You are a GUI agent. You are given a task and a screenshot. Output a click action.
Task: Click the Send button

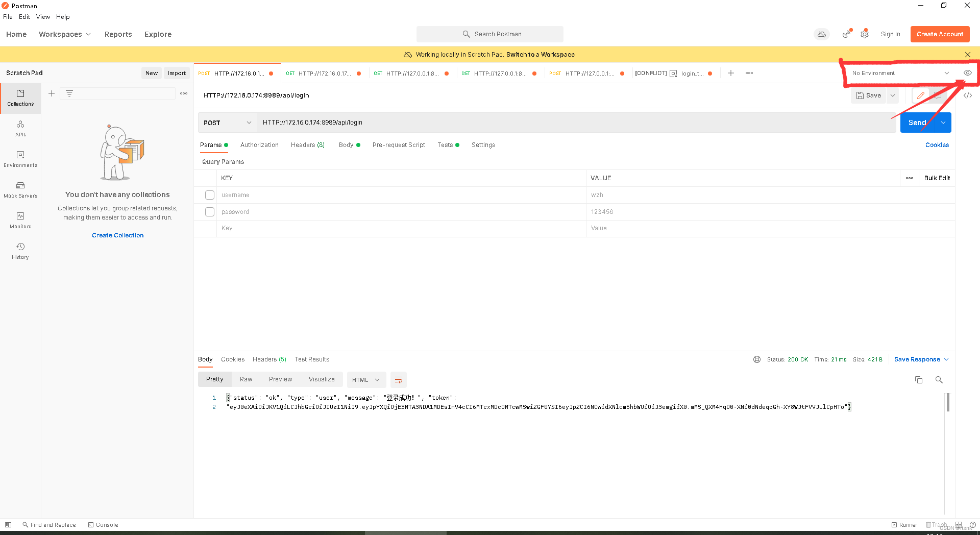[x=917, y=123]
